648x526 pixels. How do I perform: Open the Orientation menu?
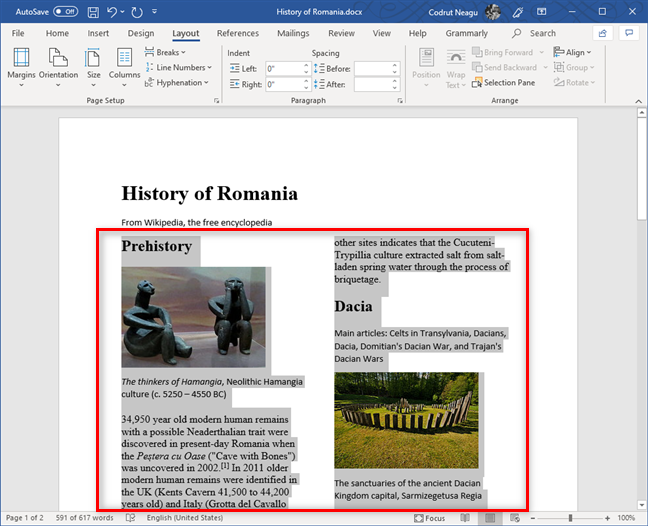pyautogui.click(x=58, y=67)
